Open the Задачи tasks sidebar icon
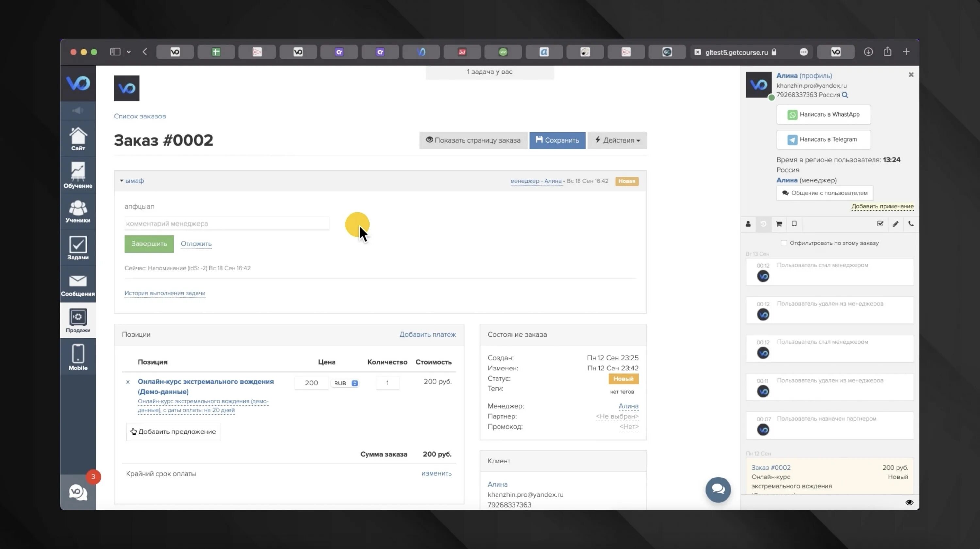This screenshot has height=549, width=980. (78, 247)
